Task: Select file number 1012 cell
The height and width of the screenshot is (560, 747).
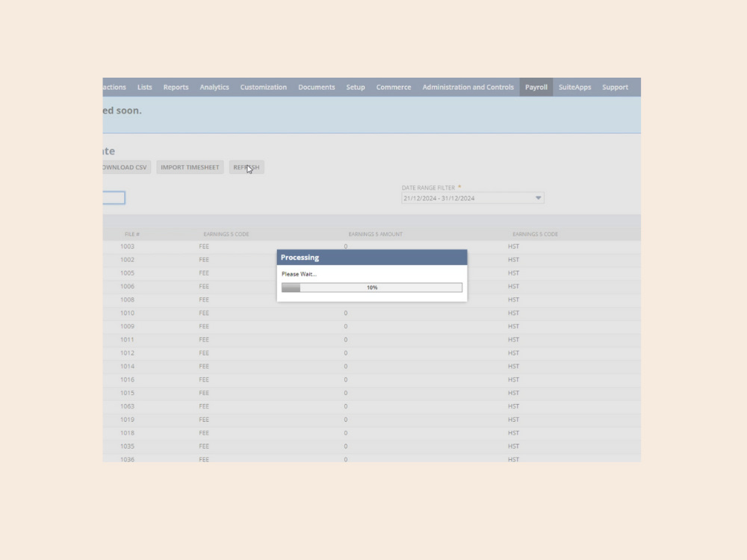Action: (x=127, y=353)
